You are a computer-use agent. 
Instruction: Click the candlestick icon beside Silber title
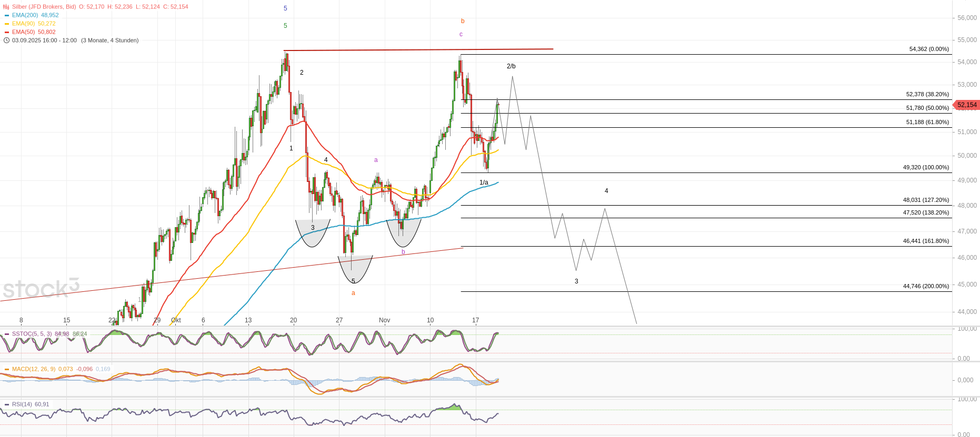pyautogui.click(x=6, y=7)
